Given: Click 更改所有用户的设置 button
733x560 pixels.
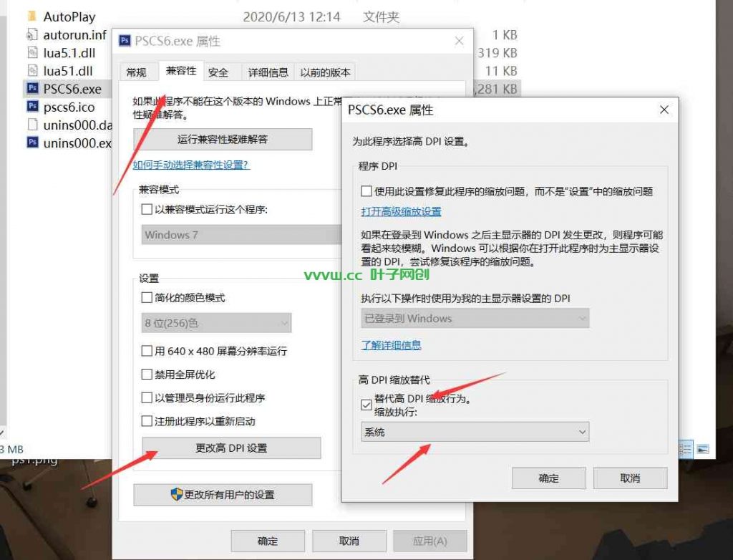Looking at the screenshot, I should [223, 495].
